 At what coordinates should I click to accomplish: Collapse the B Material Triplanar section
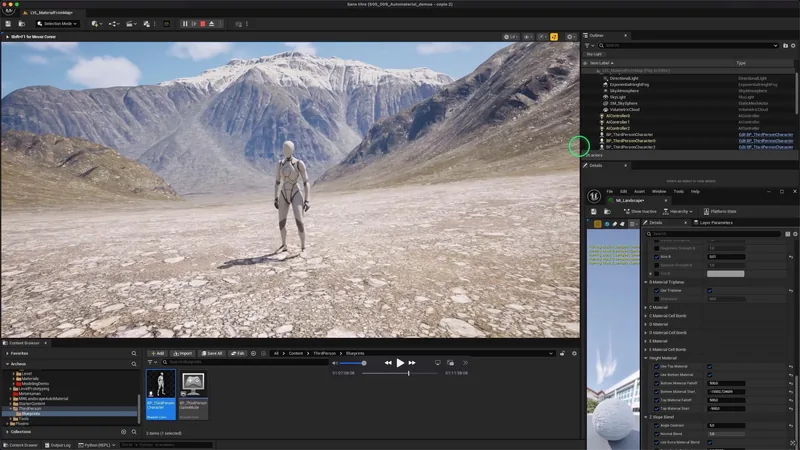pos(646,282)
